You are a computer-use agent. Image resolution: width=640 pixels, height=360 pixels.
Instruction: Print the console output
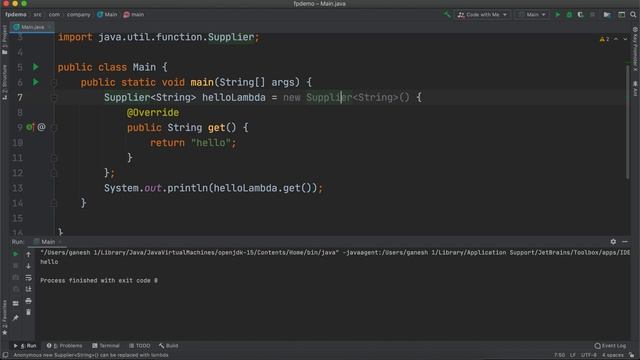tap(28, 301)
